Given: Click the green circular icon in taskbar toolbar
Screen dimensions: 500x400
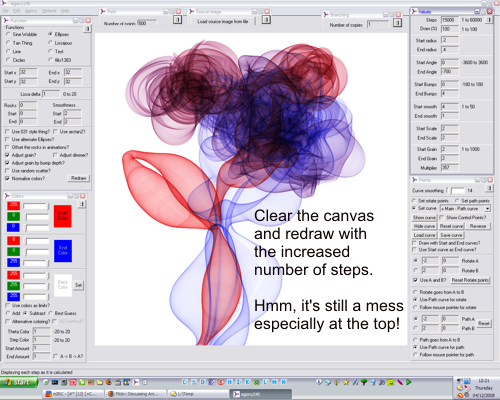Looking at the screenshot, I should pos(257,382).
